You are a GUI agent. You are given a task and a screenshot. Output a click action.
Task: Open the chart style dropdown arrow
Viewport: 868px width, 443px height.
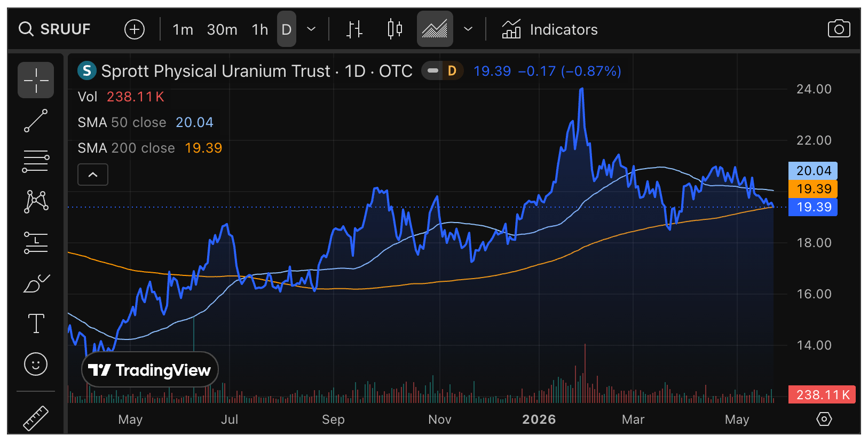468,29
